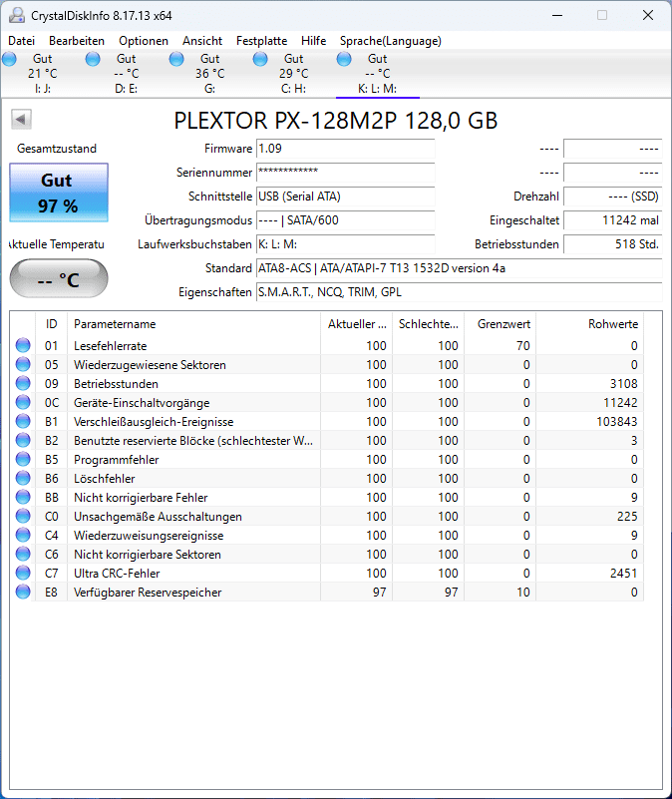The width and height of the screenshot is (672, 799).
Task: Click status orb for Benutzte reservierte Blöcke
Action: pos(23,440)
